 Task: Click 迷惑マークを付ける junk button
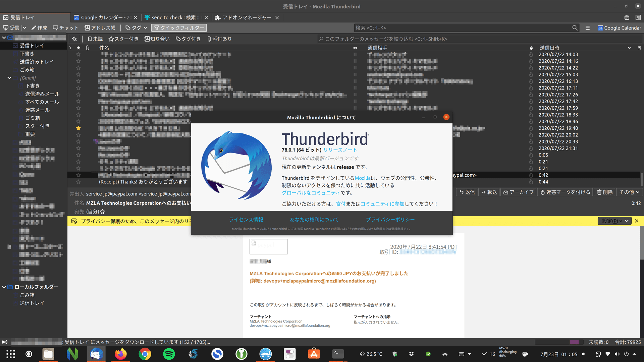565,192
